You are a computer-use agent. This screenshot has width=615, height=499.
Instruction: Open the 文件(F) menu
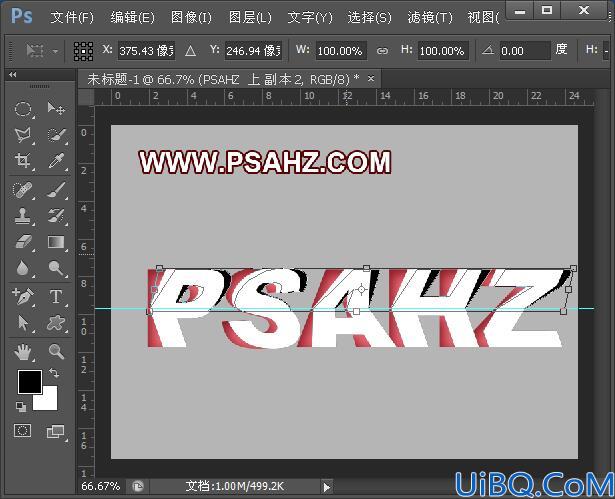pyautogui.click(x=72, y=17)
